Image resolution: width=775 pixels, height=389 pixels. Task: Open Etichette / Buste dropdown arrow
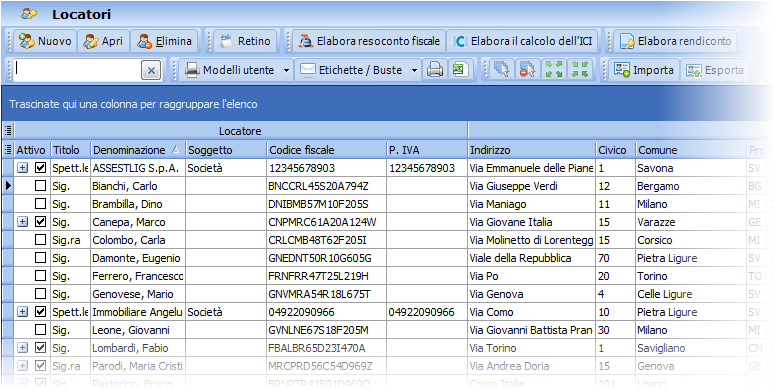click(414, 71)
